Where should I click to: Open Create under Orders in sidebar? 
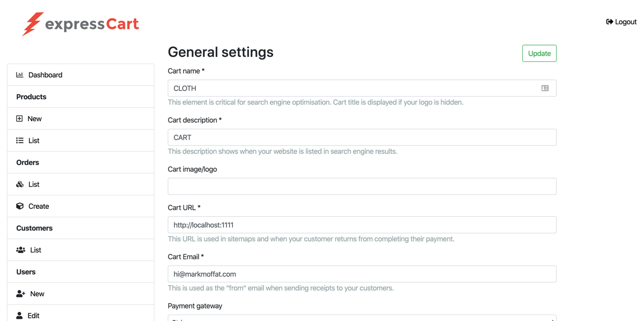coord(39,206)
